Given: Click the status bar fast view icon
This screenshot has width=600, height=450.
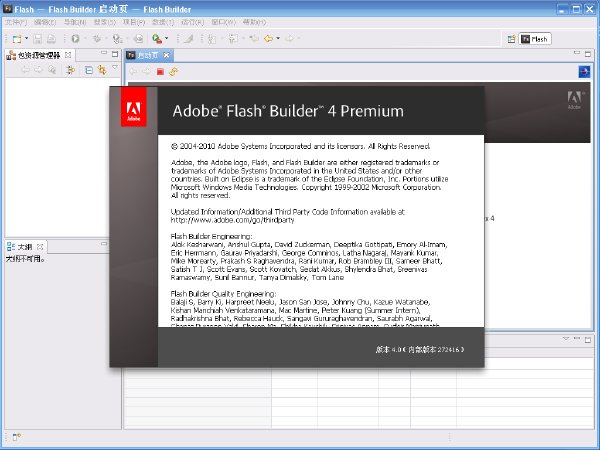Looking at the screenshot, I should tap(17, 437).
